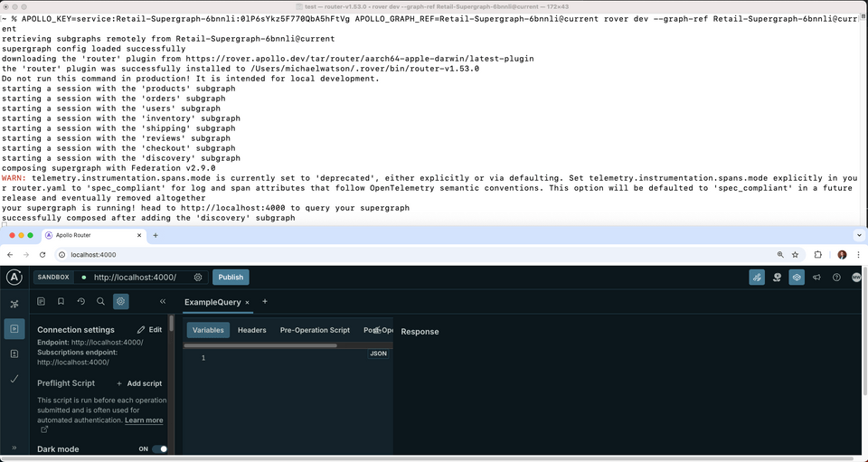Select the ExampleQuery operation tab
This screenshot has width=868, height=462.
point(212,302)
